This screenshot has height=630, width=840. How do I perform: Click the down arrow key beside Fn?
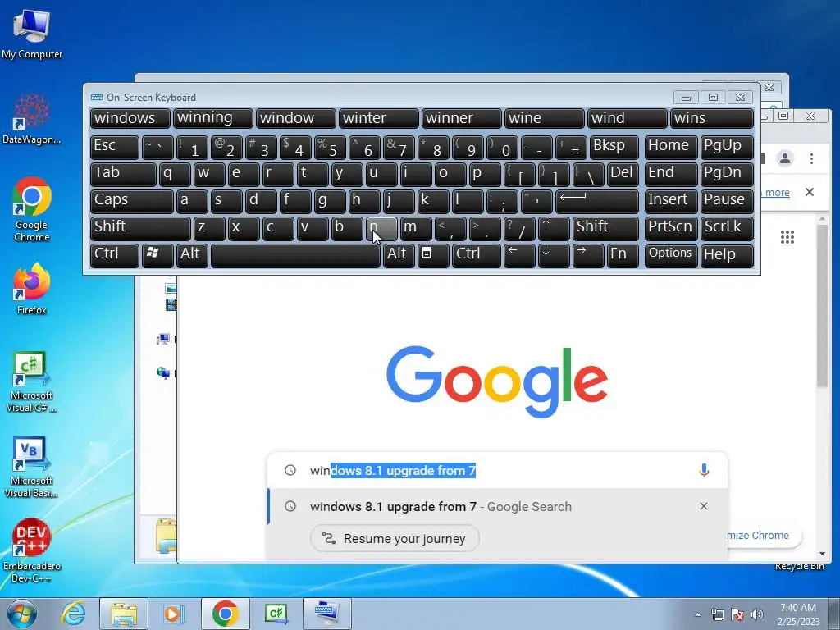(554, 255)
